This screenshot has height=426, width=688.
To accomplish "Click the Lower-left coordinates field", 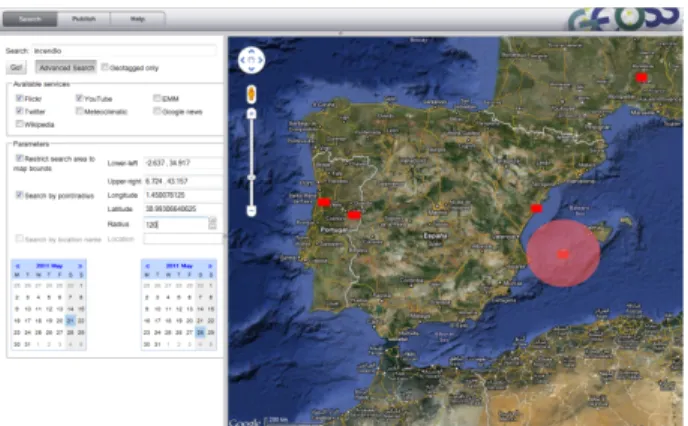I will 183,163.
